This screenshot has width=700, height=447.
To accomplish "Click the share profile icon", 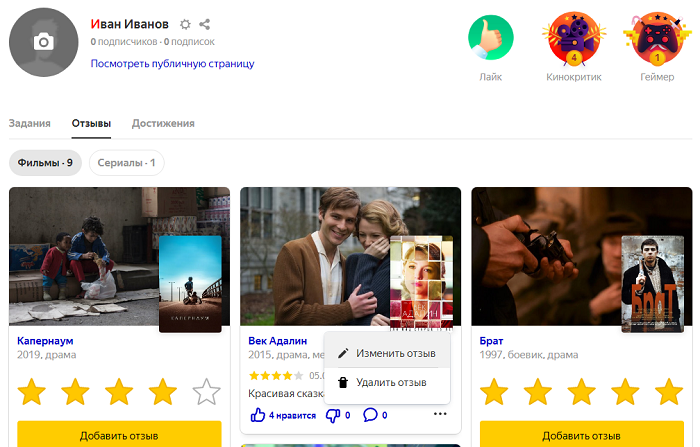I will [x=204, y=24].
